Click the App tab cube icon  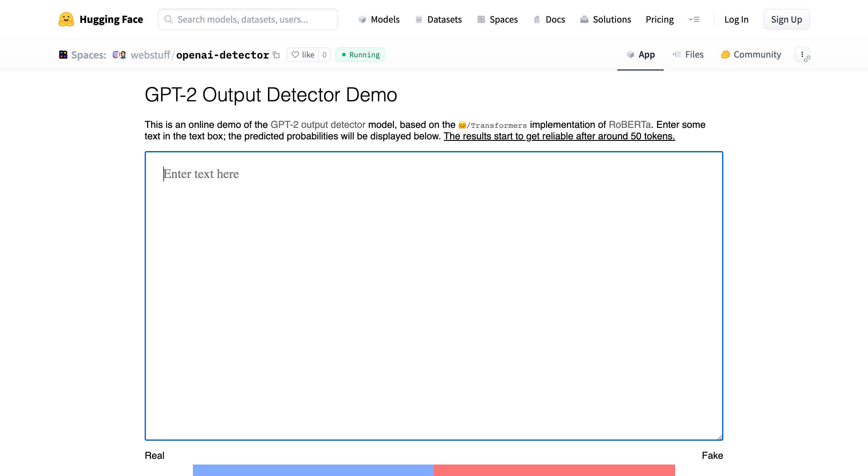click(x=631, y=54)
